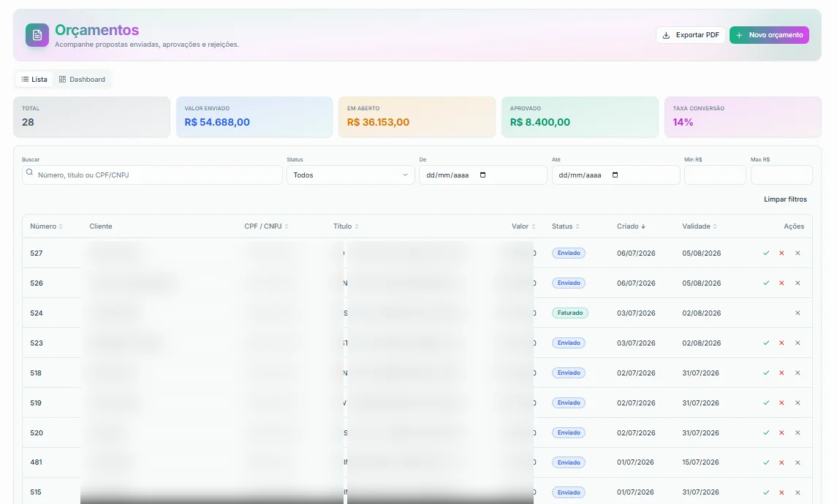Click the De date input field
Viewport: 837px width, 504px height.
coord(483,175)
